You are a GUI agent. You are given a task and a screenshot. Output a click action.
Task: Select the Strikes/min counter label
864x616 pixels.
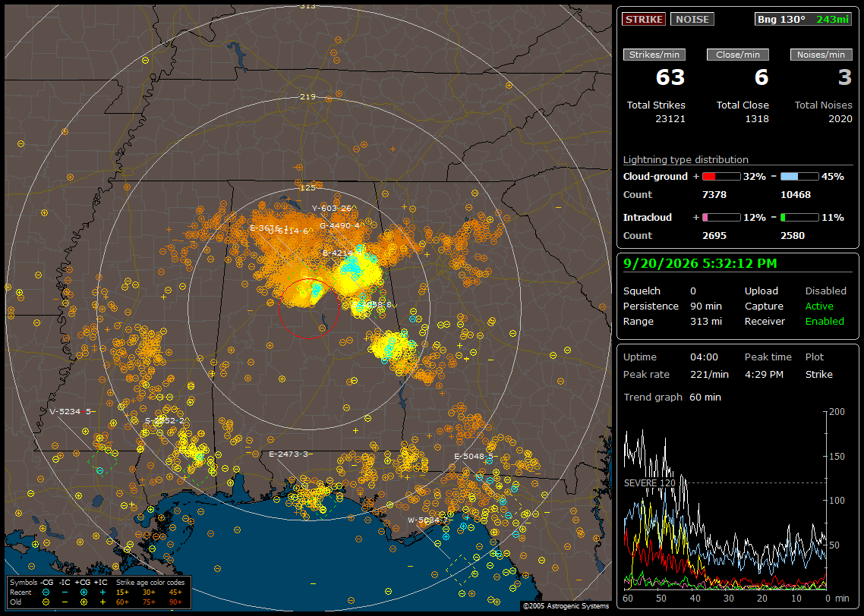click(654, 55)
